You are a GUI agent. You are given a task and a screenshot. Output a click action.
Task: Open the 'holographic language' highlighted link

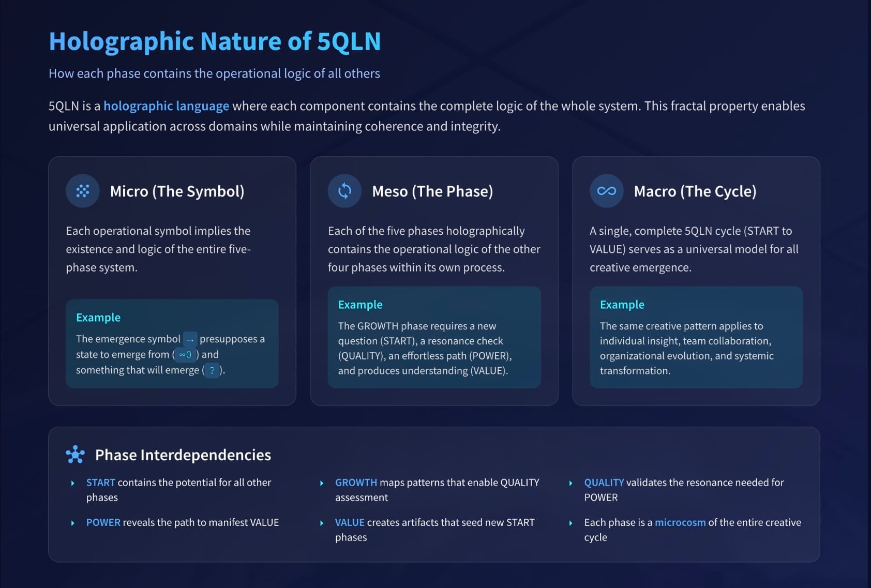[166, 106]
